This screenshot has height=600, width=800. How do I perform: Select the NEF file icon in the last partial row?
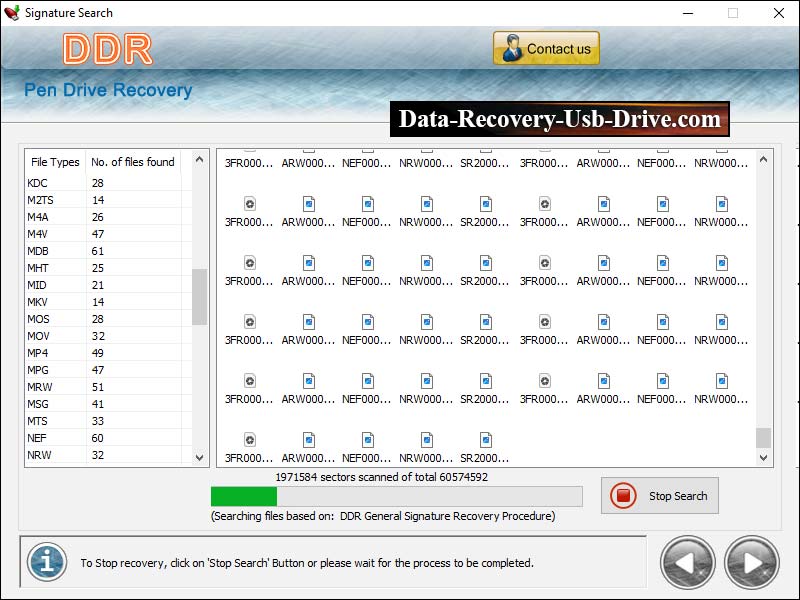(368, 440)
